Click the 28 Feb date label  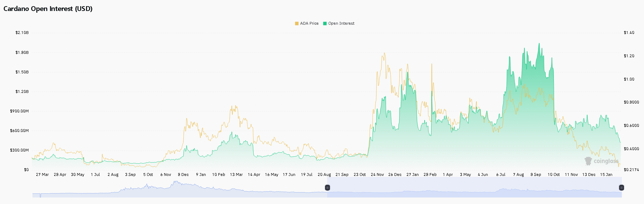coord(430,175)
